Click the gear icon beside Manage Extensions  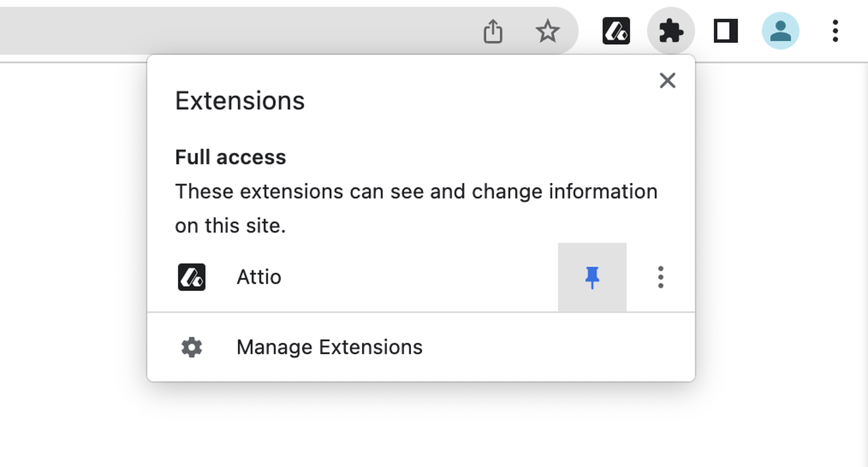(x=191, y=347)
